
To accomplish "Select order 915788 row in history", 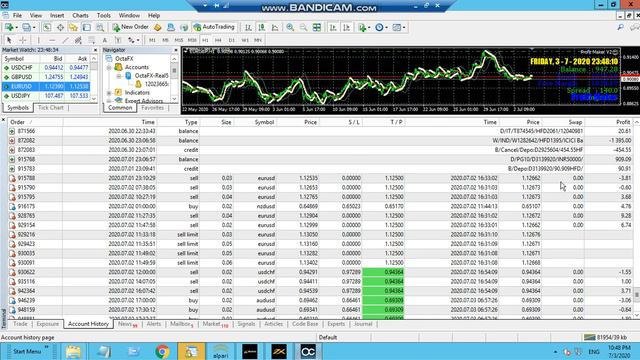I will pos(320,178).
